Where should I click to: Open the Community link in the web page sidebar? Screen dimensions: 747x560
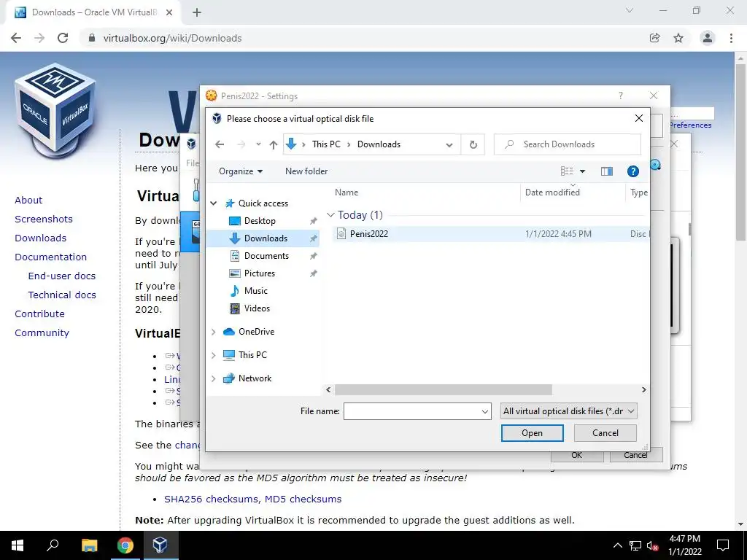click(42, 333)
